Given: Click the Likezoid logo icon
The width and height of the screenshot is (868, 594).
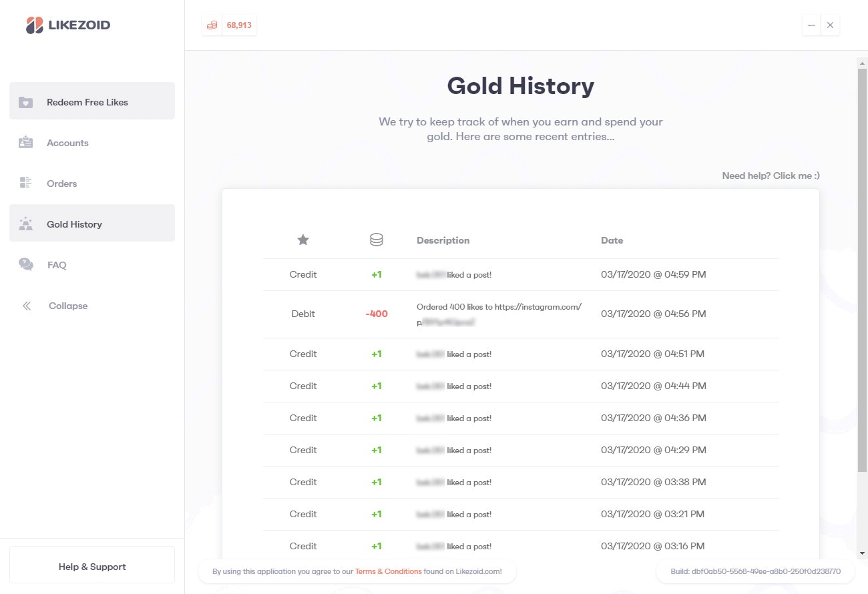Looking at the screenshot, I should click(35, 25).
